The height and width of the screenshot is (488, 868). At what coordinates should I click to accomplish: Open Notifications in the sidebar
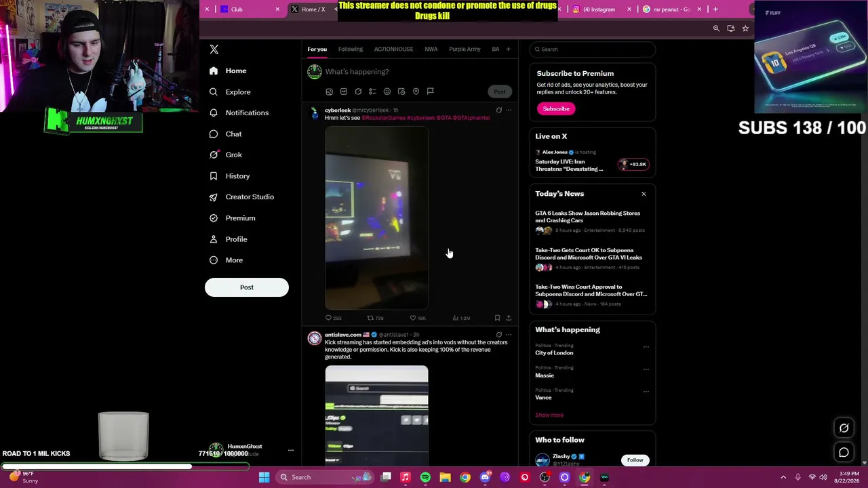239,113
